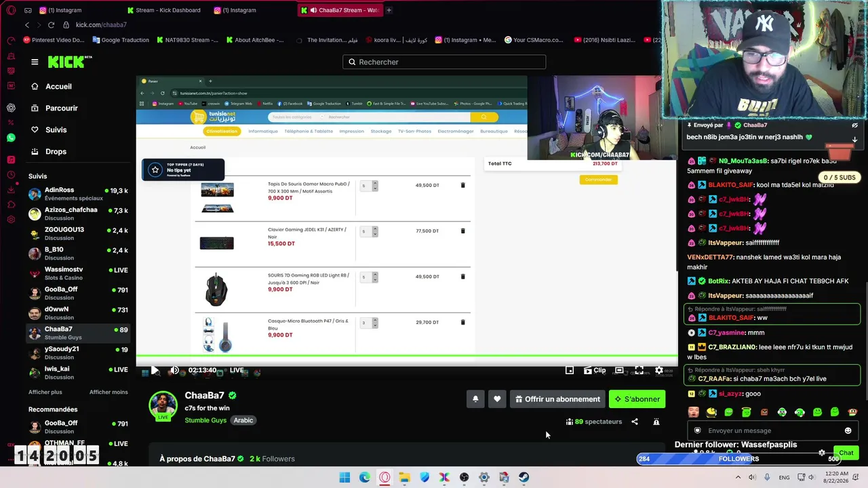Open Google Traduction bookmark

(x=120, y=40)
